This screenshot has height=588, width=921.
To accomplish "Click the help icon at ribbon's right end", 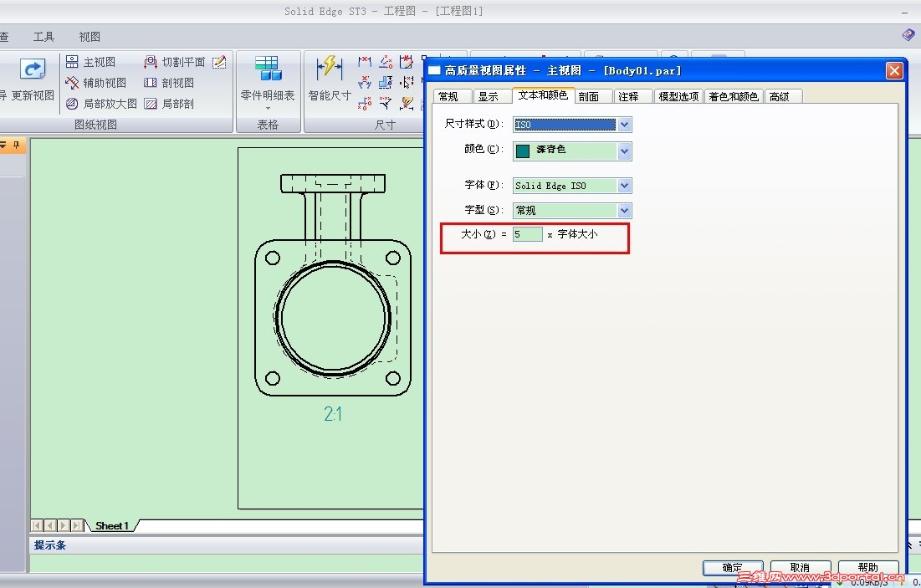I will point(909,35).
